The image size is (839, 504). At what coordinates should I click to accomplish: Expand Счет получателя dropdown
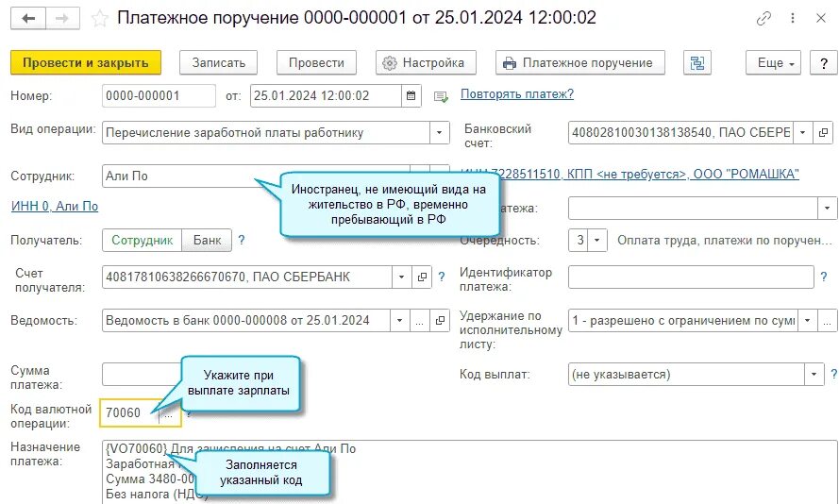(401, 277)
